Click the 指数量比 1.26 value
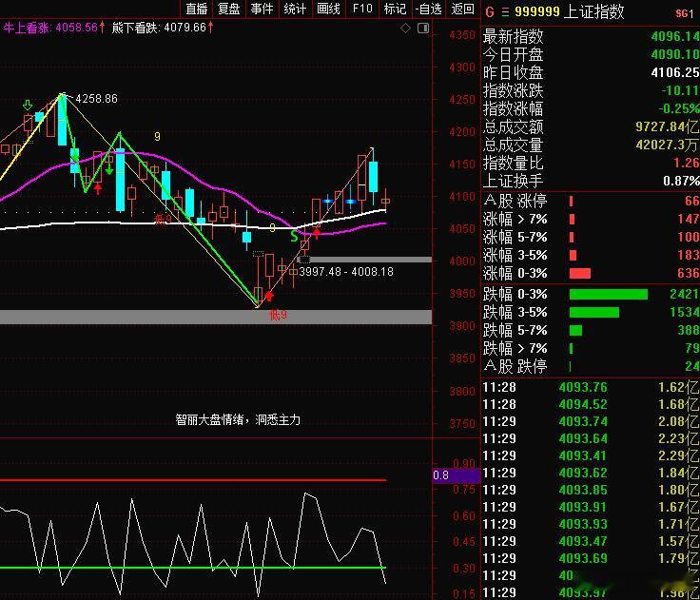Viewport: 700px width, 600px height. tap(686, 163)
